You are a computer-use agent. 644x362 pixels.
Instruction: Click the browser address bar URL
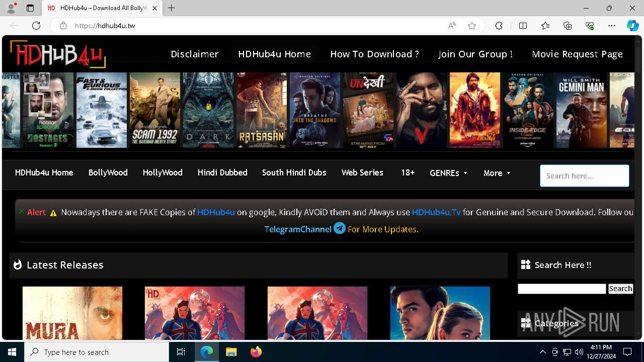click(x=105, y=26)
